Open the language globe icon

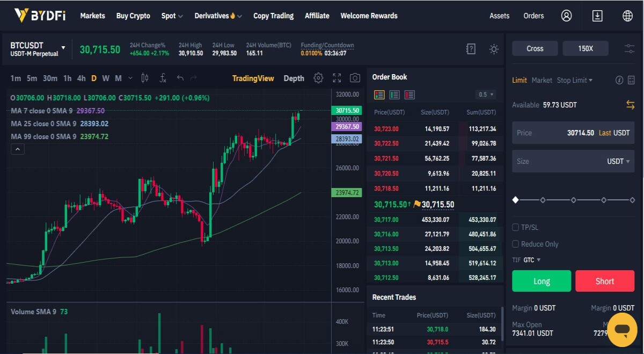point(627,16)
